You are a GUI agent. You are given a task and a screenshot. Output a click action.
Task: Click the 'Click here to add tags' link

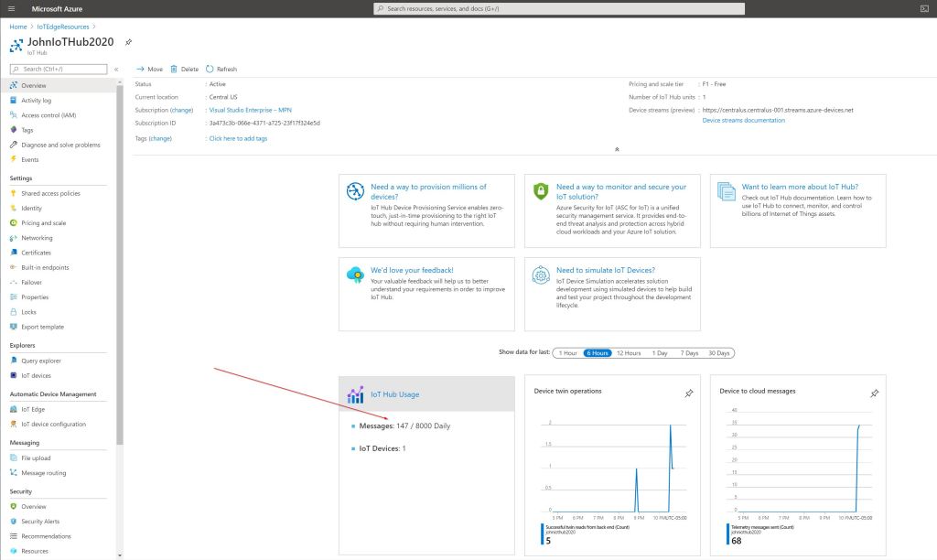238,138
